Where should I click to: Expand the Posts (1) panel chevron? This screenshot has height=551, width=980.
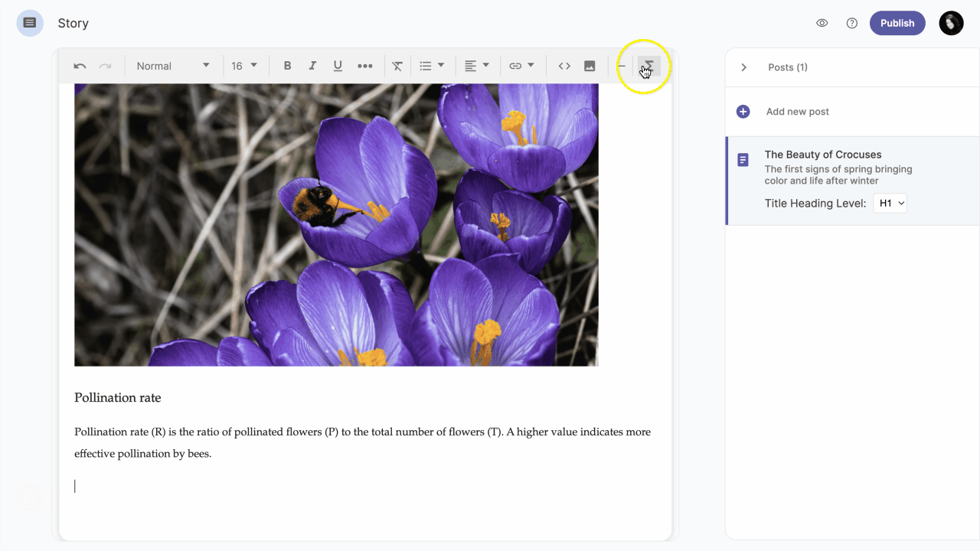(x=743, y=67)
